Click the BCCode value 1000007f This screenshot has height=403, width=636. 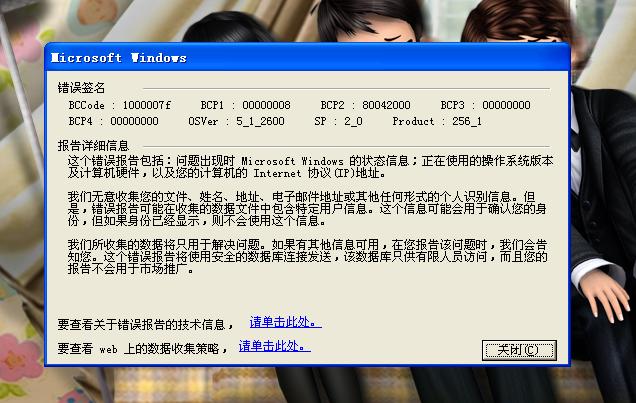click(x=147, y=105)
